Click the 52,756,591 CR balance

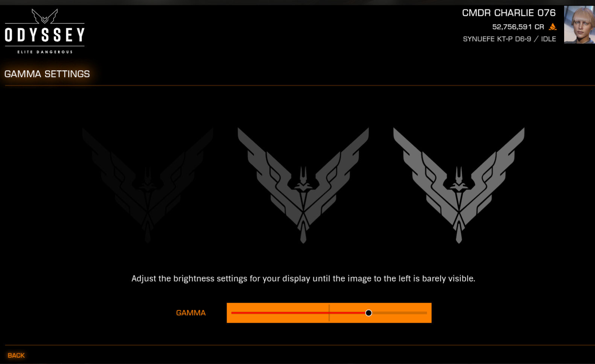[518, 27]
